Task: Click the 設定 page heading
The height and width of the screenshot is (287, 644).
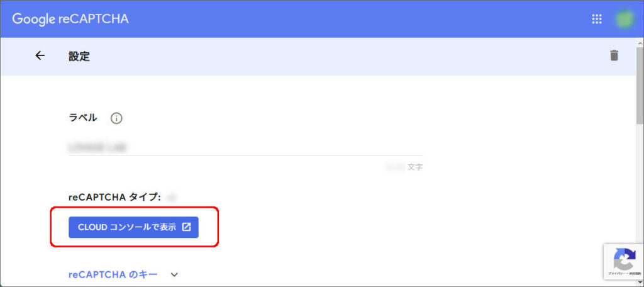Action: [79, 57]
